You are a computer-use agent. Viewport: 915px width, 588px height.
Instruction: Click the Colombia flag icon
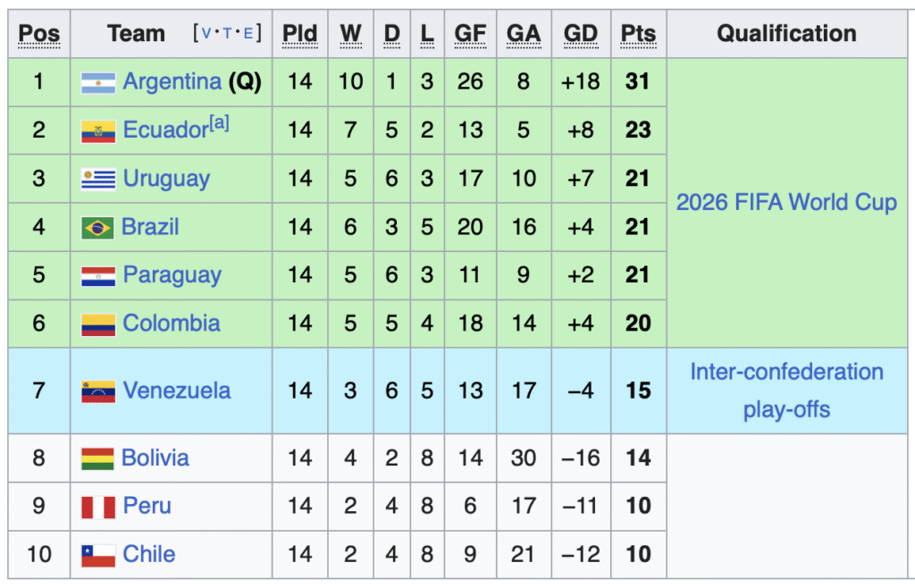pos(98,325)
